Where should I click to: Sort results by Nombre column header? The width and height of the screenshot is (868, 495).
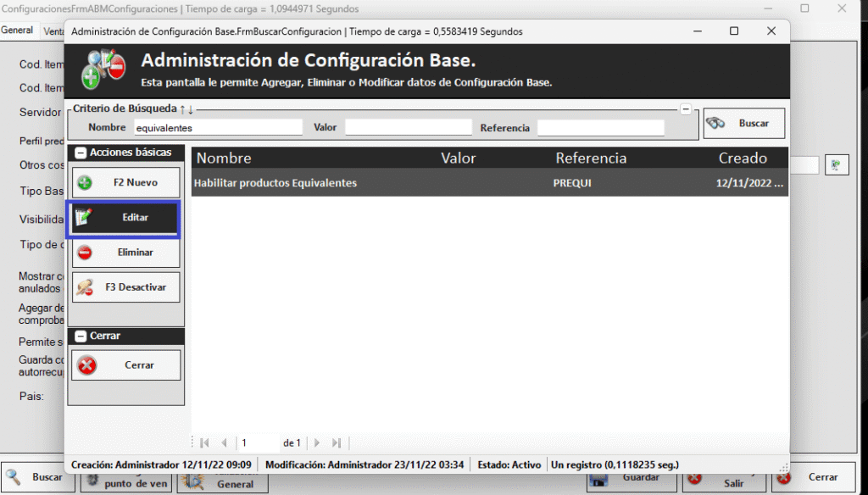[x=224, y=159]
